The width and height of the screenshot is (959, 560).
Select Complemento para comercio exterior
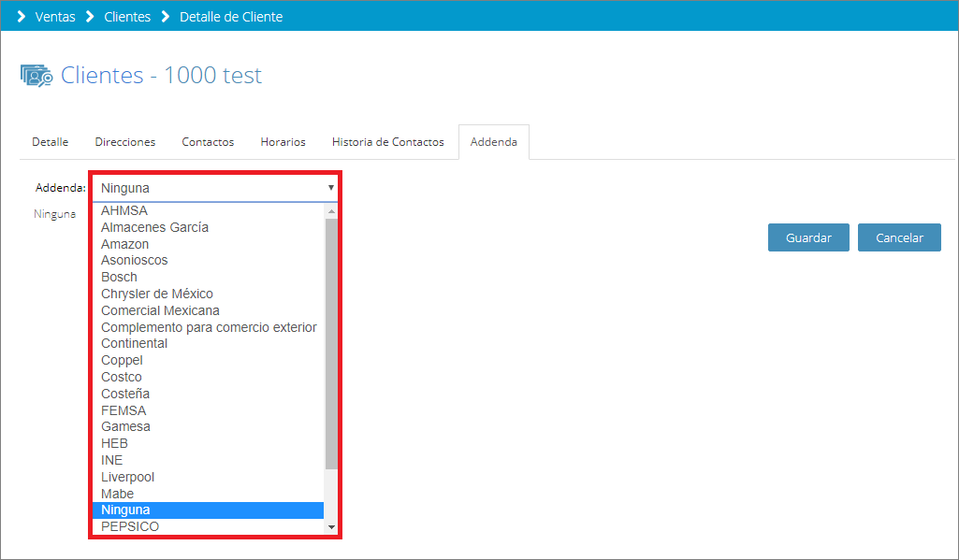[x=208, y=327]
